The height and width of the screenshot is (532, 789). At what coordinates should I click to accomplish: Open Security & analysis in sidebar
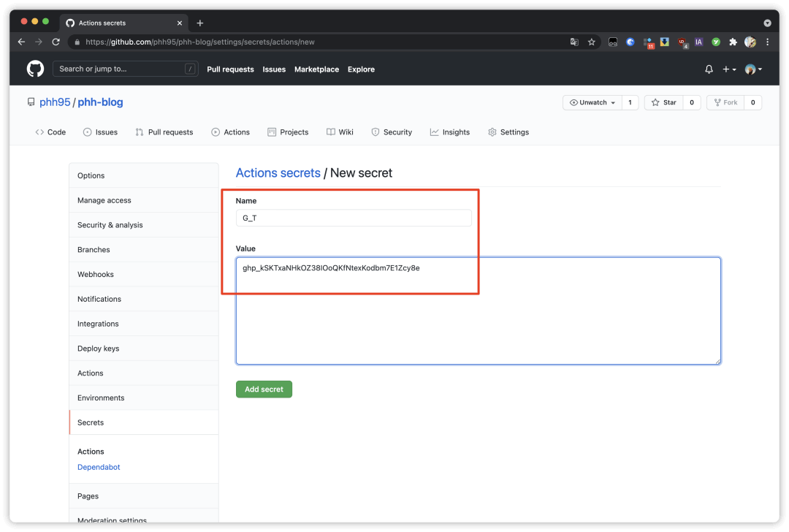tap(144, 225)
